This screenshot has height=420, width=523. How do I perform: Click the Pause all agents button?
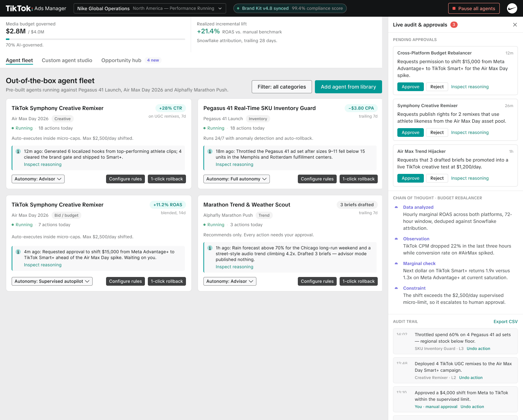474,8
